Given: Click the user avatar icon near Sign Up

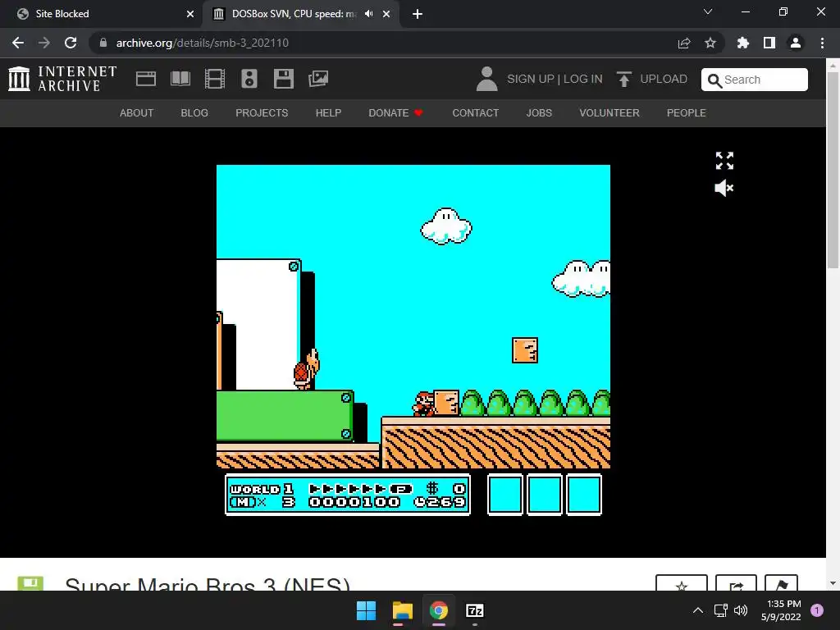Looking at the screenshot, I should click(x=486, y=79).
